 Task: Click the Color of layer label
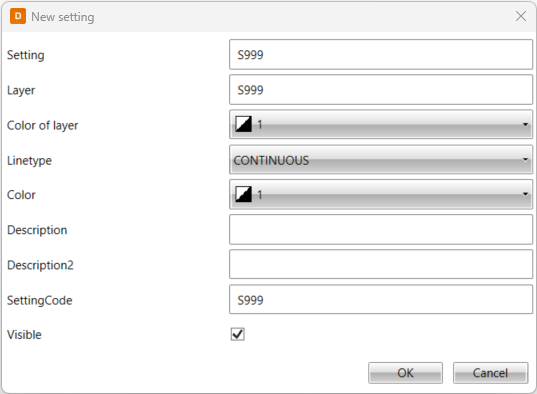pyautogui.click(x=43, y=125)
